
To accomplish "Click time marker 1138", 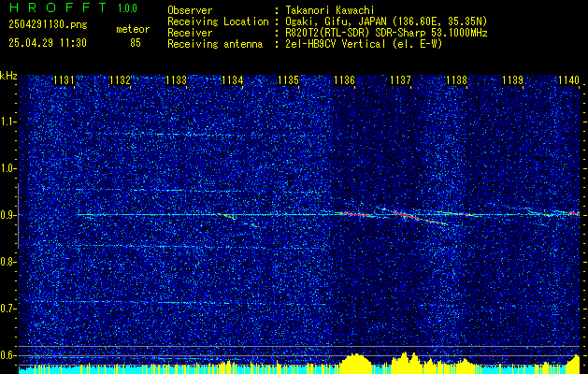I will click(x=457, y=80).
